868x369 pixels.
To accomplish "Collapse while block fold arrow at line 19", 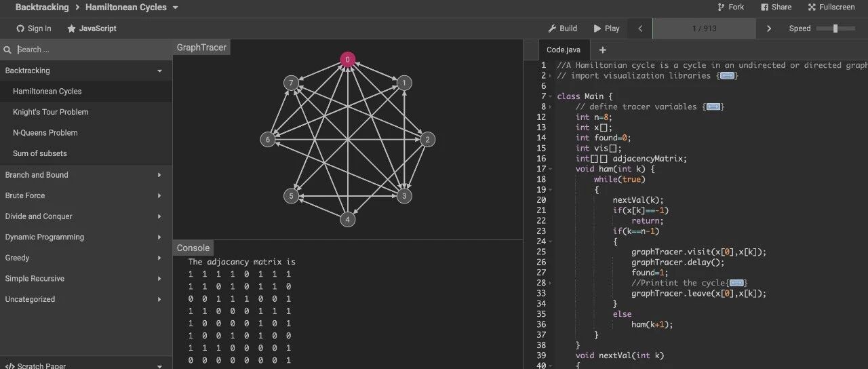I will pyautogui.click(x=550, y=190).
